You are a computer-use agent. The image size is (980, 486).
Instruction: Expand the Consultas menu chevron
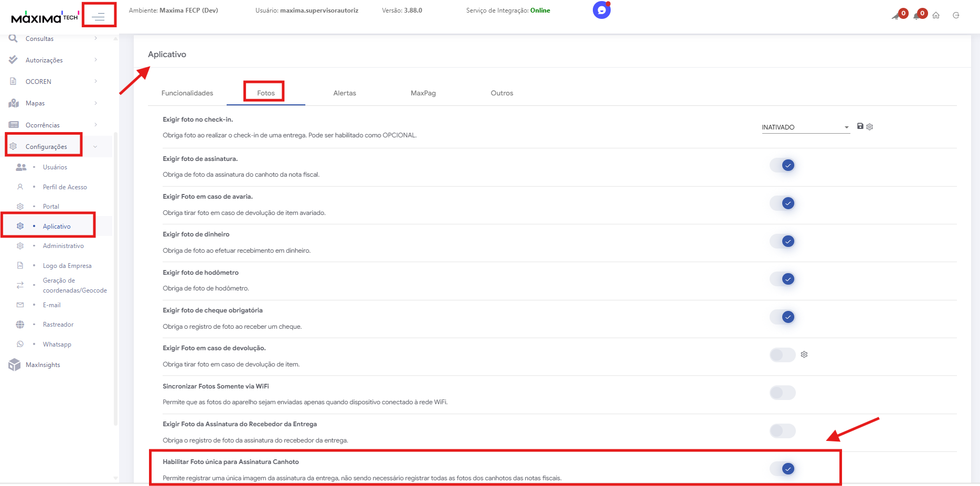click(95, 38)
